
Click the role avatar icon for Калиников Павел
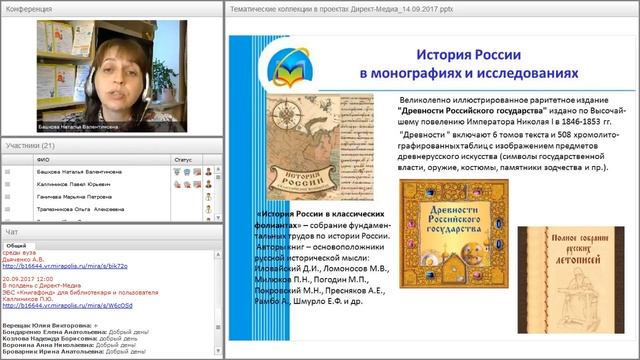pos(209,184)
